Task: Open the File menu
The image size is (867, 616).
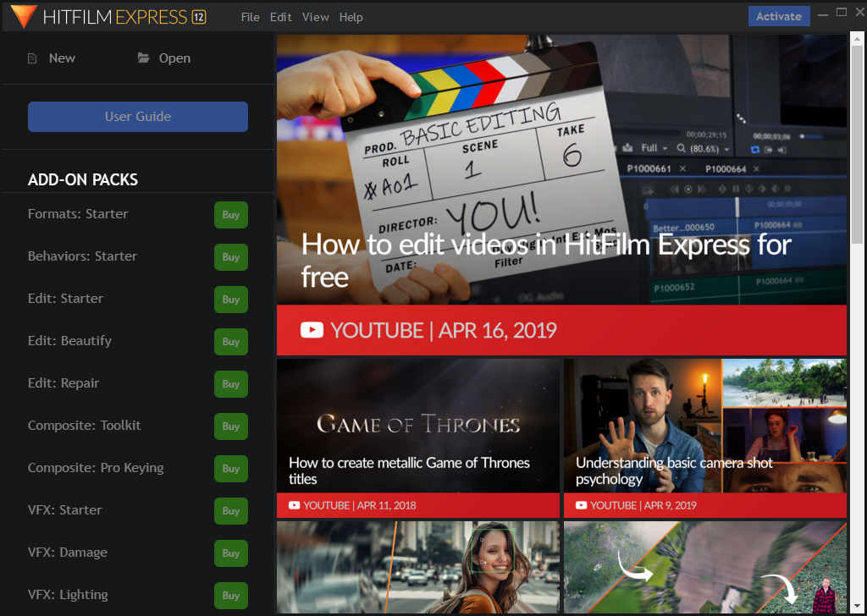Action: point(250,17)
